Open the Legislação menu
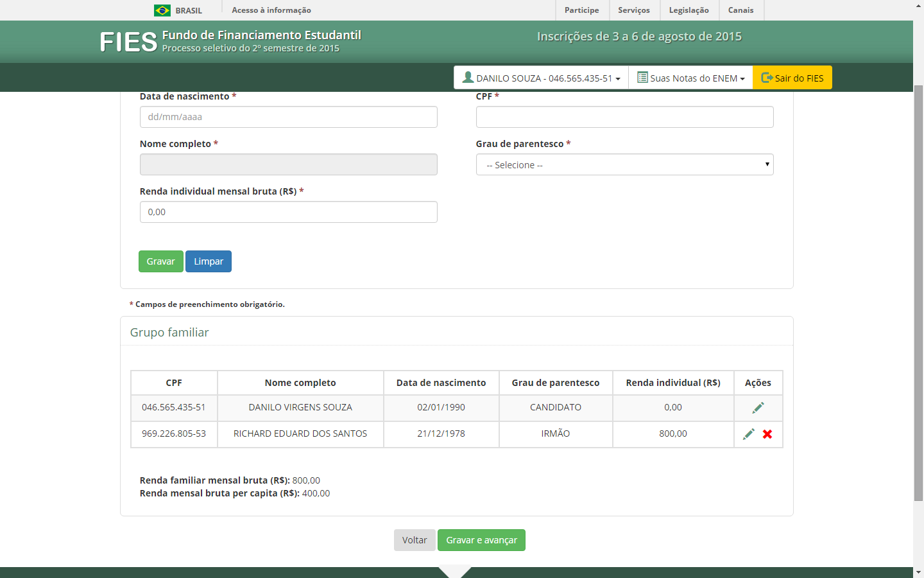The image size is (924, 578). click(x=689, y=10)
